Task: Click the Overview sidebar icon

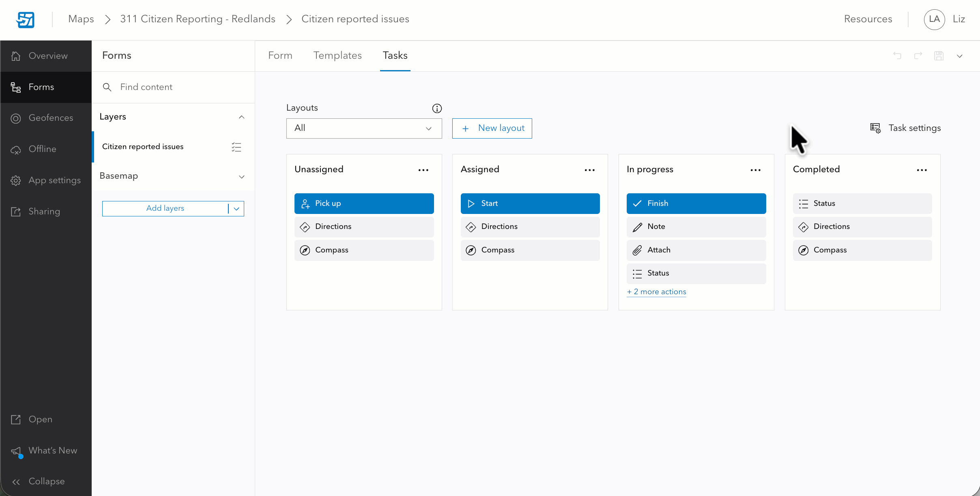Action: coord(16,56)
